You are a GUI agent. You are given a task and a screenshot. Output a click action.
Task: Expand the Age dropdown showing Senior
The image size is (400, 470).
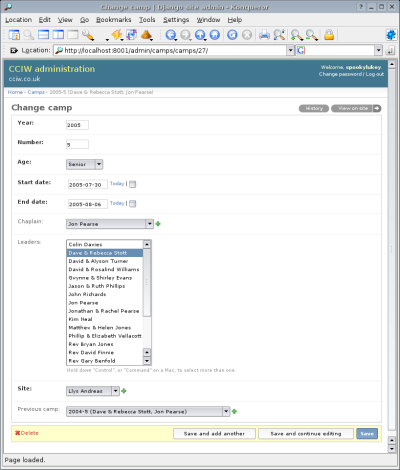pos(85,164)
